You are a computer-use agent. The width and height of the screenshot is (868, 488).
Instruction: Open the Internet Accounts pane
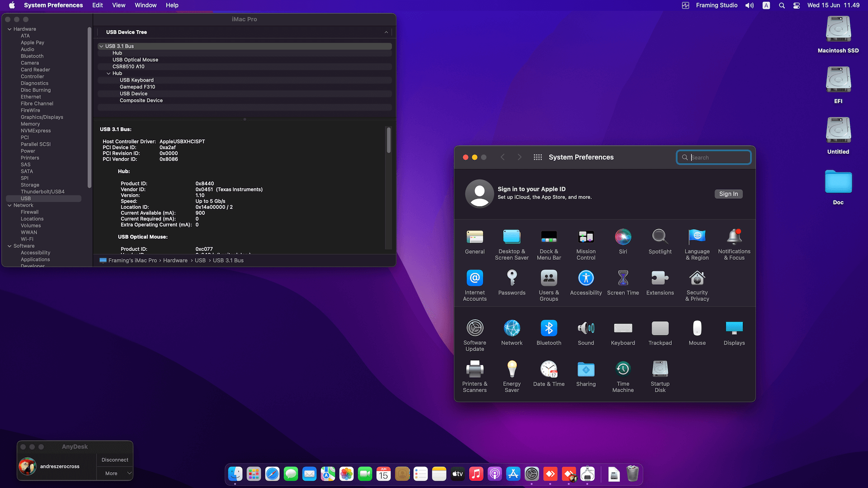(x=475, y=278)
